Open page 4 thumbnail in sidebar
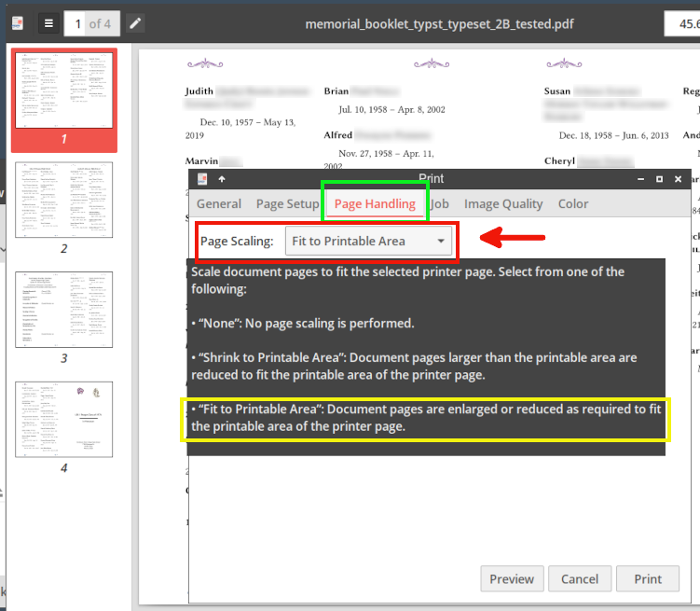This screenshot has height=611, width=700. tap(63, 419)
